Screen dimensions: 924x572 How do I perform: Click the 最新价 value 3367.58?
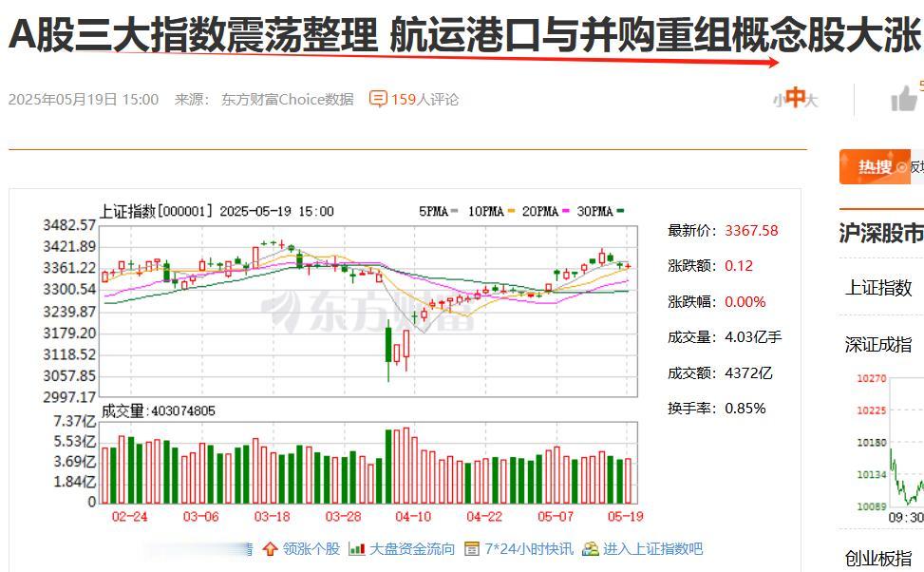tap(751, 231)
